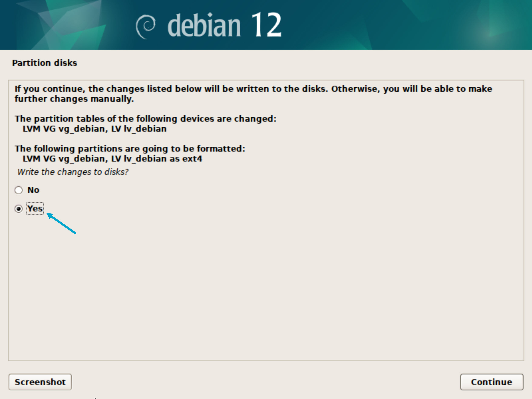Click the "Yes" option label

click(x=35, y=209)
